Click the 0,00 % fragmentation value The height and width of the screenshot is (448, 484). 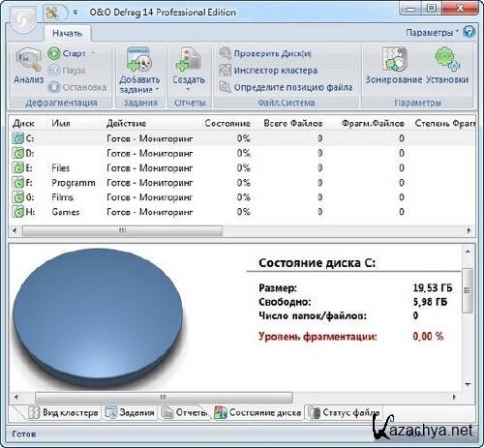pyautogui.click(x=428, y=337)
